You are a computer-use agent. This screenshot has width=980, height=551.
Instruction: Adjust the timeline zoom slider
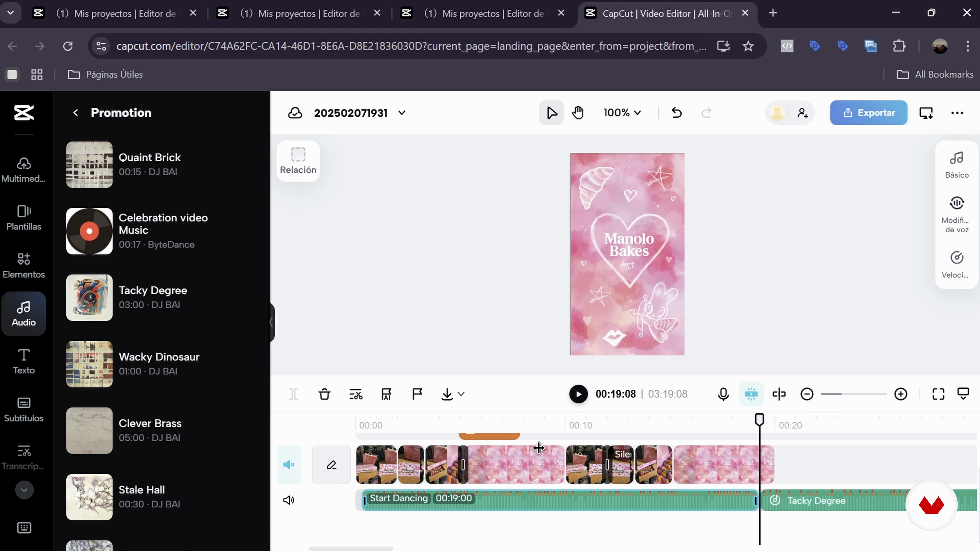854,394
